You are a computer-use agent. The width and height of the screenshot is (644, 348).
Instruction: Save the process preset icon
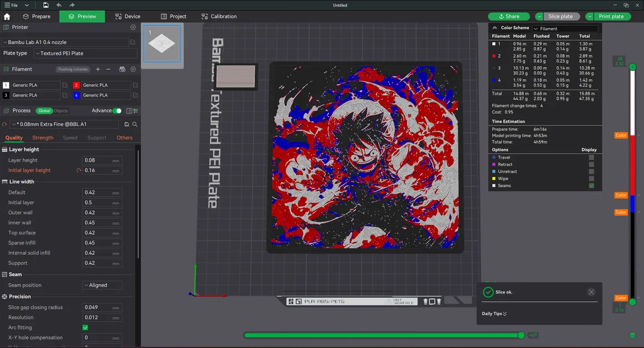[x=126, y=124]
